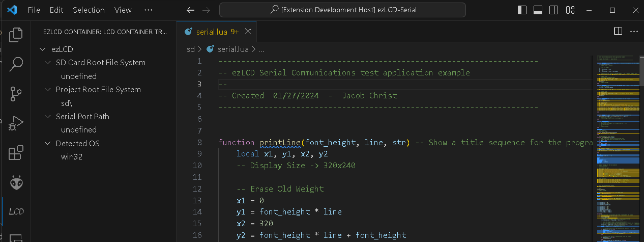Open the Selection menu

(89, 10)
